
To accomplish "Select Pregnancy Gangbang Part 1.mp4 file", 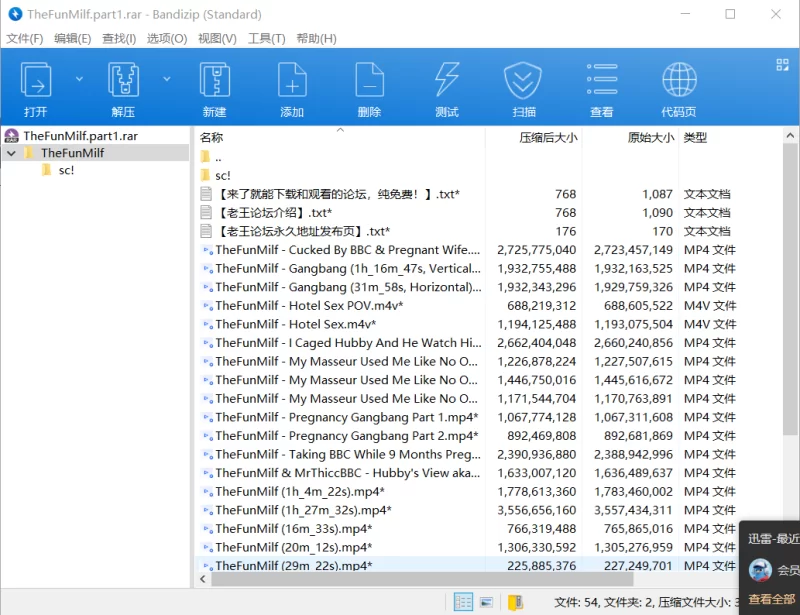I will pos(347,417).
